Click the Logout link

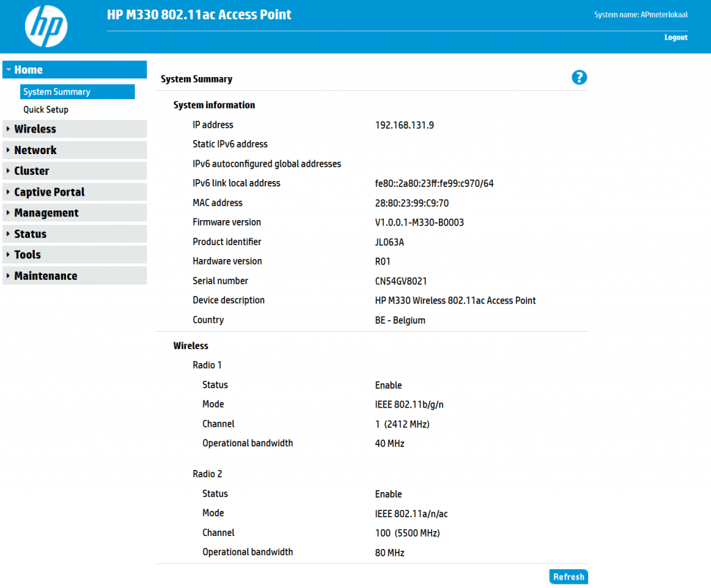click(x=676, y=37)
